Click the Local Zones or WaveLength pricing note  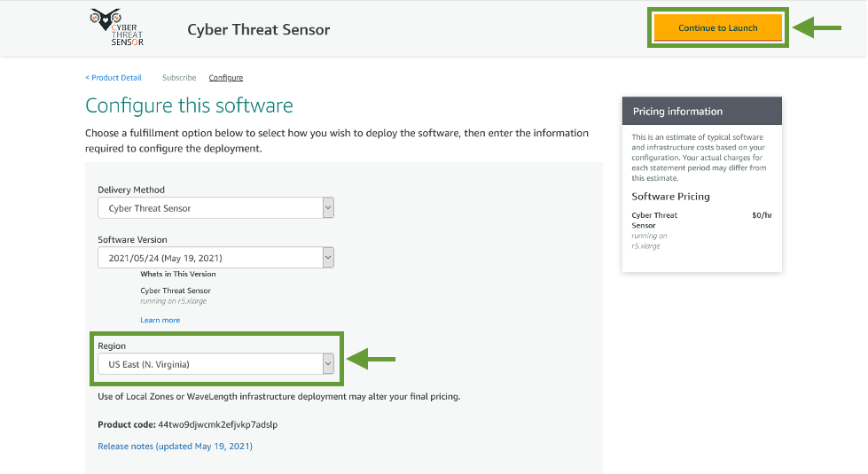click(x=279, y=396)
